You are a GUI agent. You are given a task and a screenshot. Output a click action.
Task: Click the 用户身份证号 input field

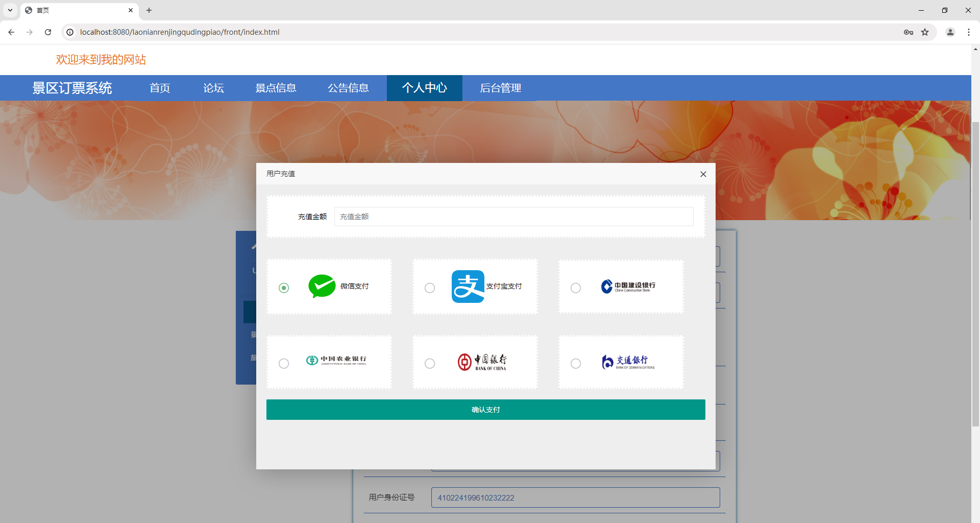pyautogui.click(x=576, y=497)
